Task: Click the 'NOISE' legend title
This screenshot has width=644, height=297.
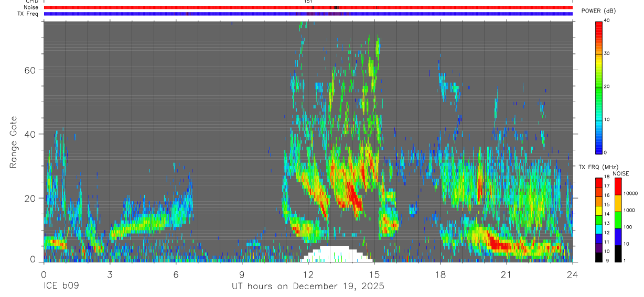Action: coord(621,173)
